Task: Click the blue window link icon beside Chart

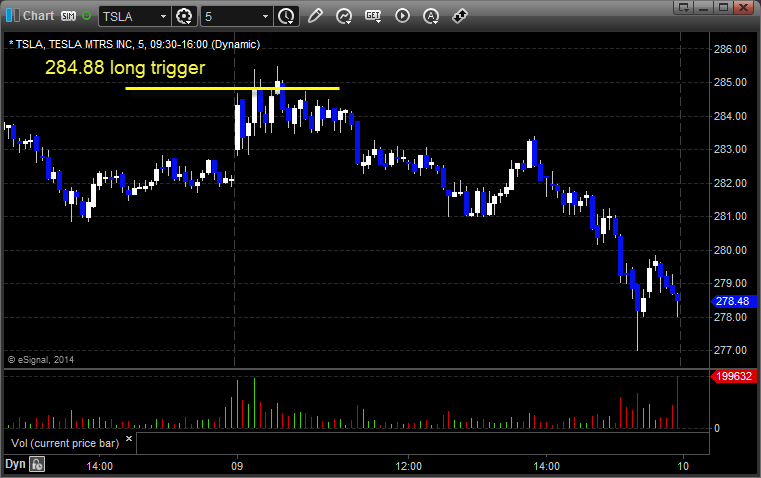Action: click(x=13, y=16)
